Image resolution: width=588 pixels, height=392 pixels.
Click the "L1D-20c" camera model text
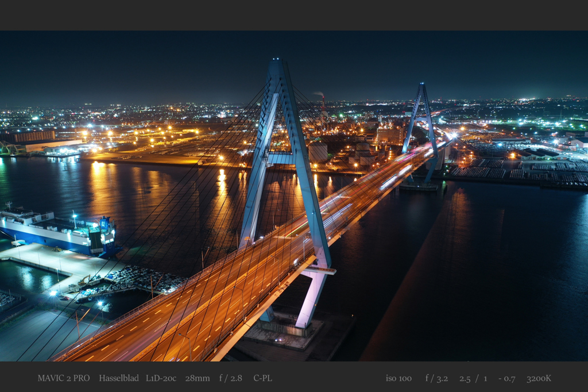tap(161, 378)
